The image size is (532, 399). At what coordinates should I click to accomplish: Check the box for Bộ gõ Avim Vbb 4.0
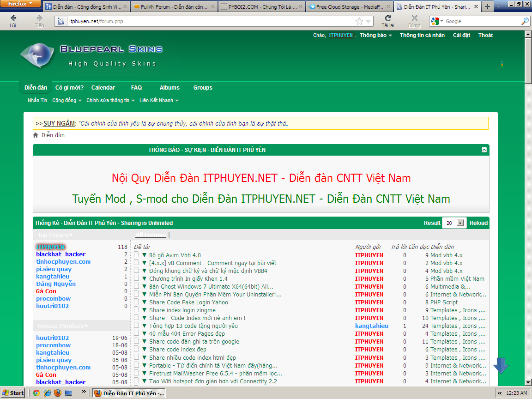[x=137, y=254]
